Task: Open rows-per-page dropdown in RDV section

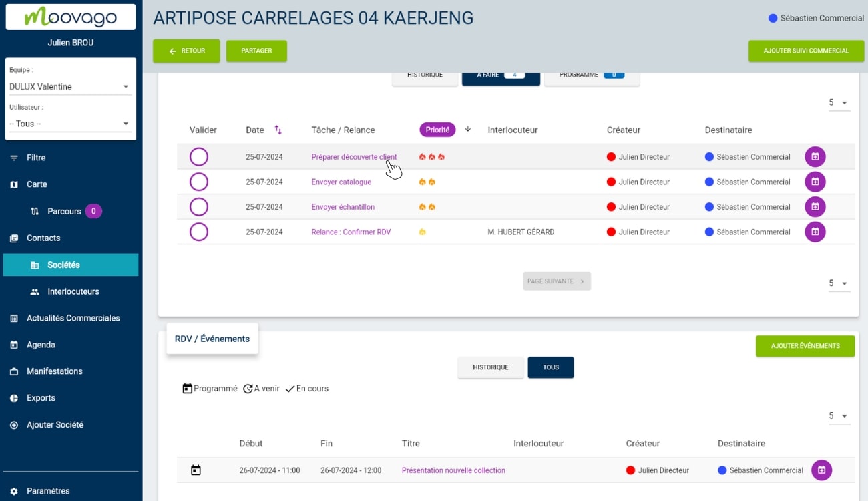Action: 839,416
